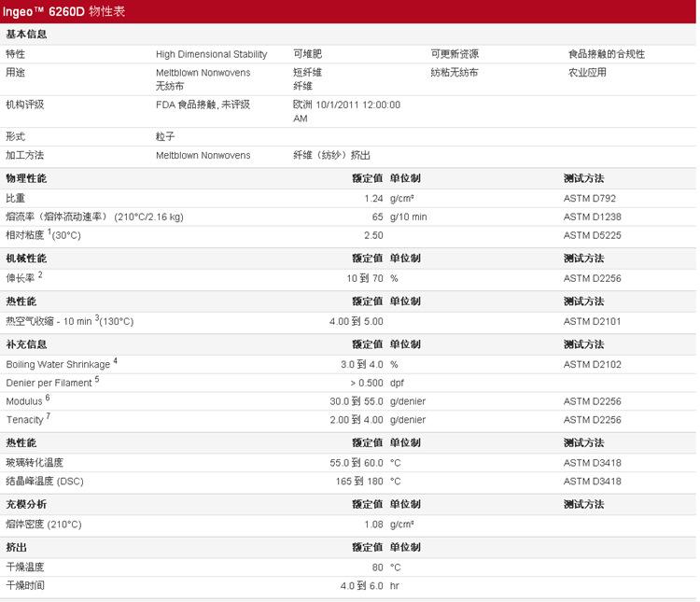Click the 欧洲 10/1/2011 12:00:00 AM entry

346,111
